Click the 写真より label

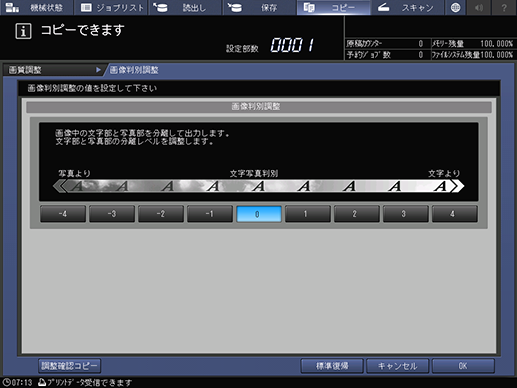point(74,173)
